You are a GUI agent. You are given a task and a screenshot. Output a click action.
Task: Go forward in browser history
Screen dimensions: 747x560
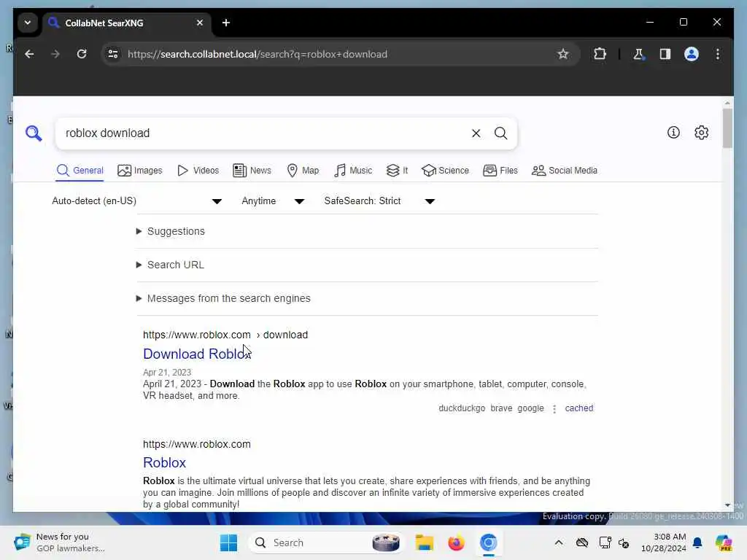(55, 54)
